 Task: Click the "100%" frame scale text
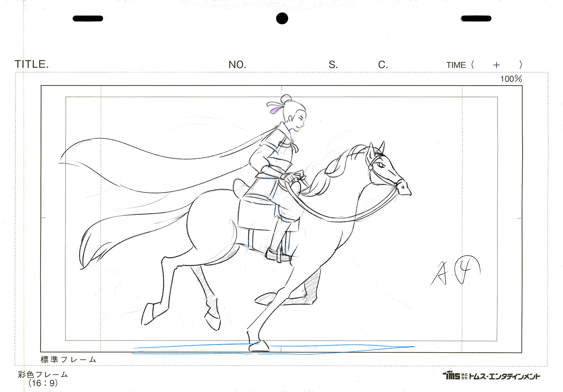[511, 79]
